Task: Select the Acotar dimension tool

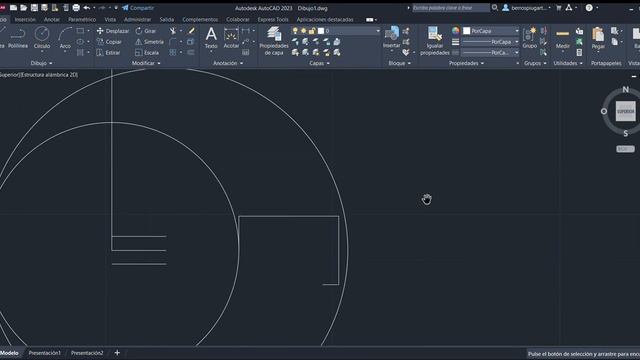Action: [231, 38]
